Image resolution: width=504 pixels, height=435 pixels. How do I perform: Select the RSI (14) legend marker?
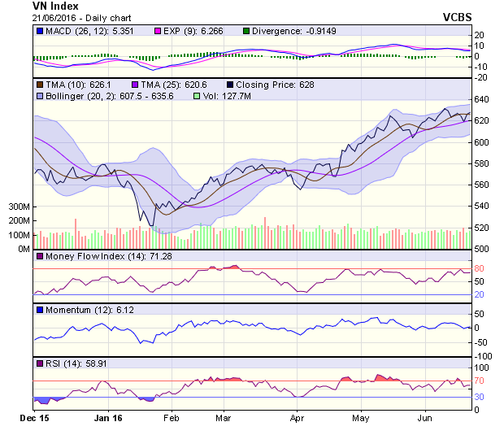(x=40, y=364)
